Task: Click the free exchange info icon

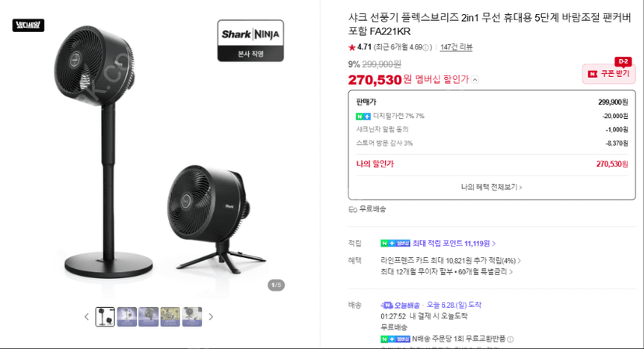Action: [510, 339]
